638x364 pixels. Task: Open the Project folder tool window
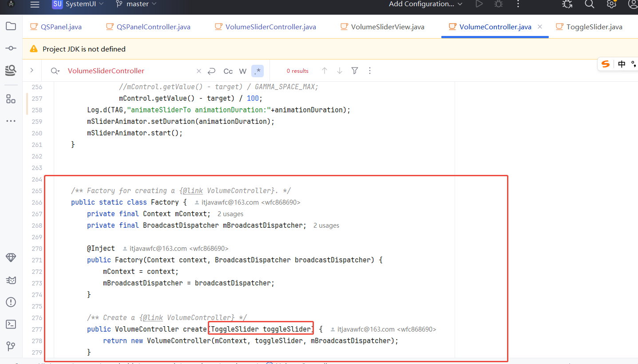point(11,26)
